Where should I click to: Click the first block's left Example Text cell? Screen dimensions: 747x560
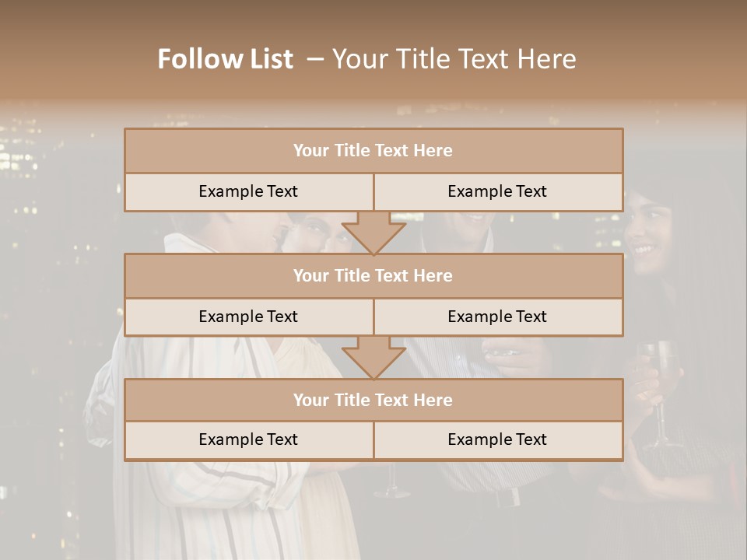249,191
